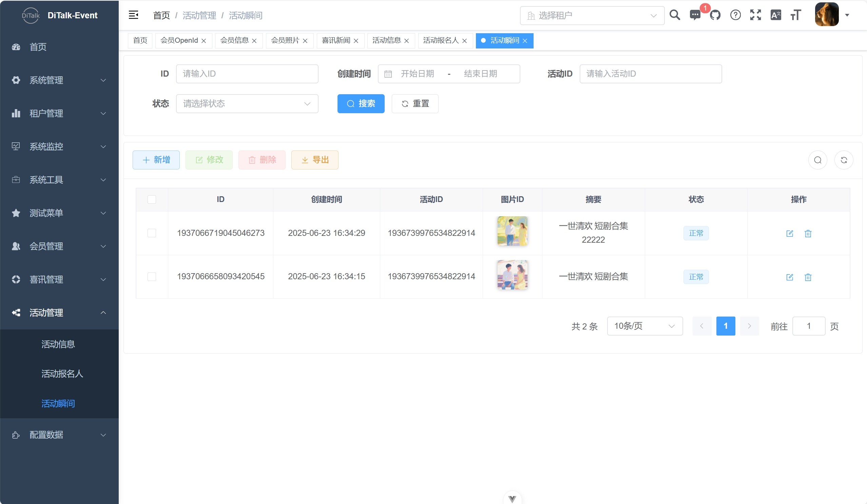The width and height of the screenshot is (867, 504).
Task: Click edit icon for first table row
Action: [x=790, y=234]
